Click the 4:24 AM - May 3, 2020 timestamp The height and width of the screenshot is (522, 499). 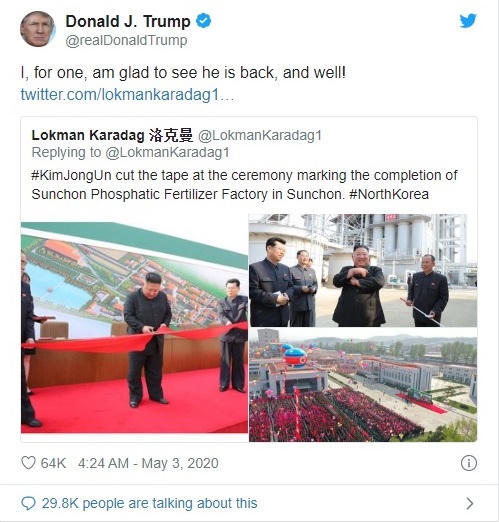click(x=148, y=463)
